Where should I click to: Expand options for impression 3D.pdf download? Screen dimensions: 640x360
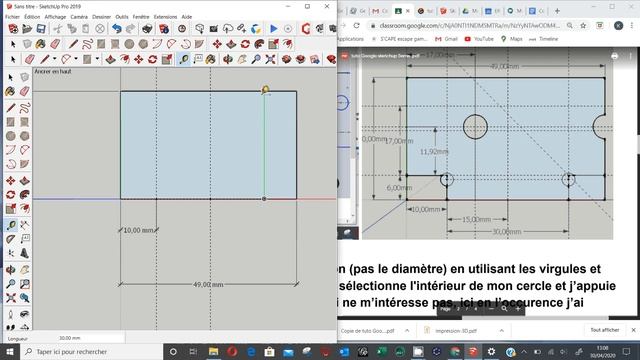[502, 331]
